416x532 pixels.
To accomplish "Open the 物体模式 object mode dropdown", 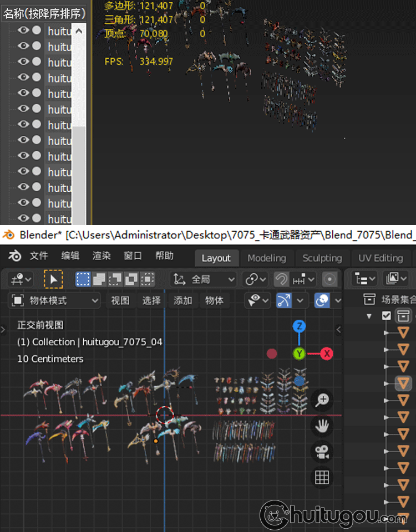I will [55, 300].
